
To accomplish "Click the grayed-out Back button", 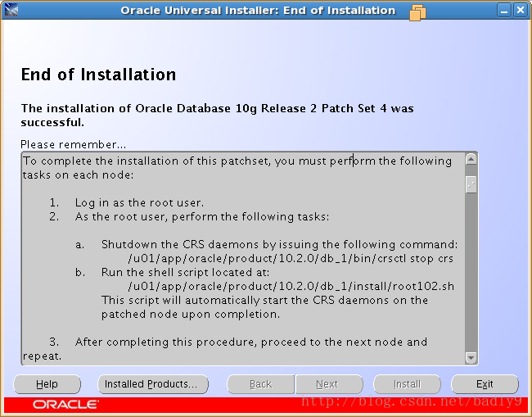I will pos(260,384).
